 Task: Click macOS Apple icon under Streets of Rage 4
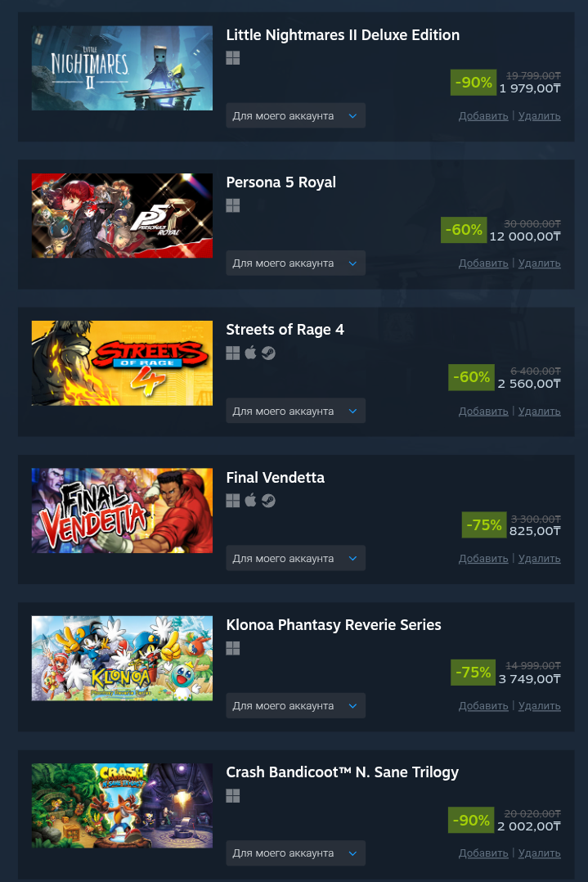pyautogui.click(x=251, y=353)
